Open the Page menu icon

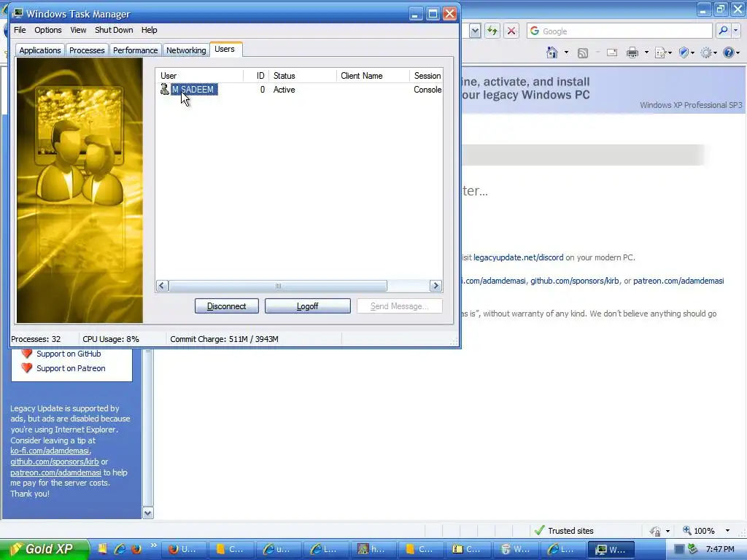[660, 52]
